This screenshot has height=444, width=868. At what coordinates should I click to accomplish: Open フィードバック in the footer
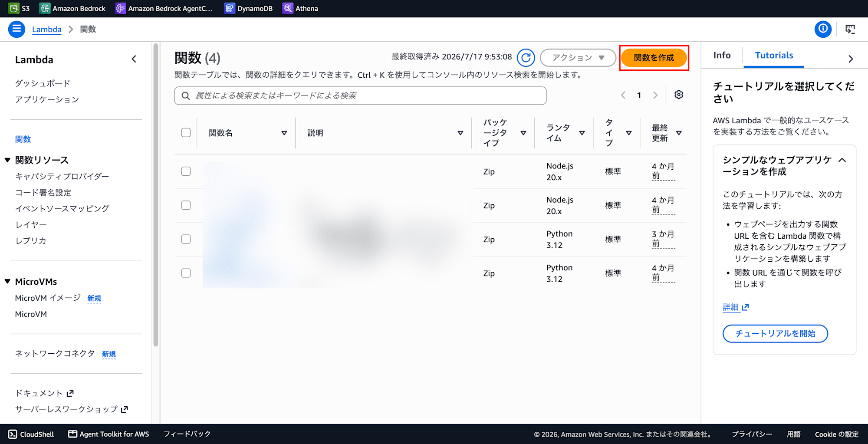click(x=187, y=434)
